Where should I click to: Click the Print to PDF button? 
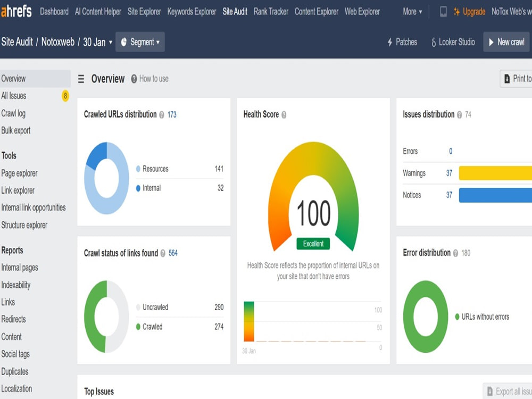coord(516,79)
